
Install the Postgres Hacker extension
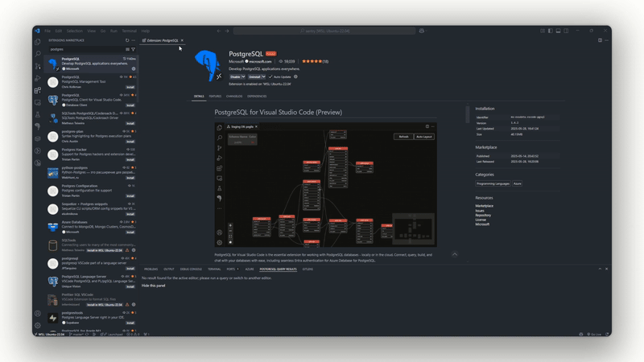pyautogui.click(x=130, y=159)
